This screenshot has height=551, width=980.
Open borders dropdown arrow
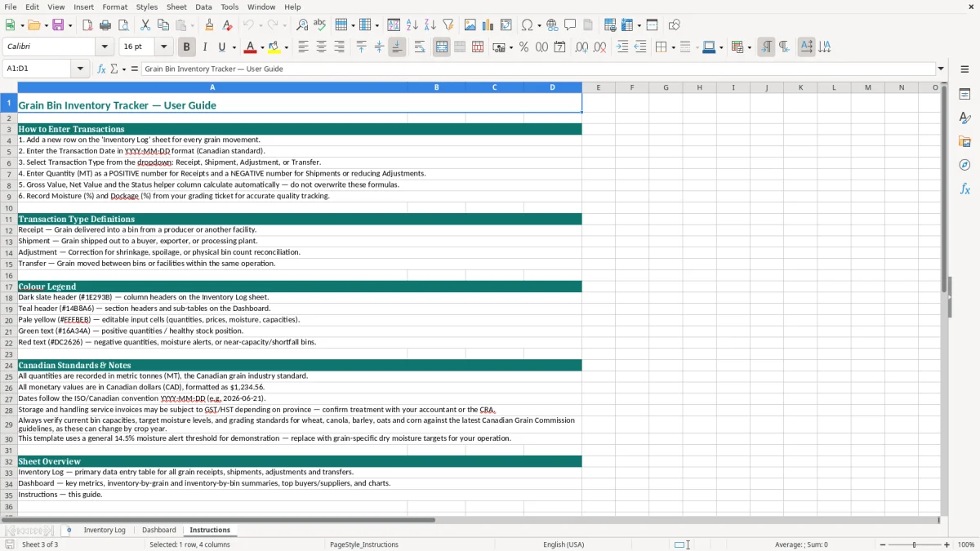tap(672, 47)
